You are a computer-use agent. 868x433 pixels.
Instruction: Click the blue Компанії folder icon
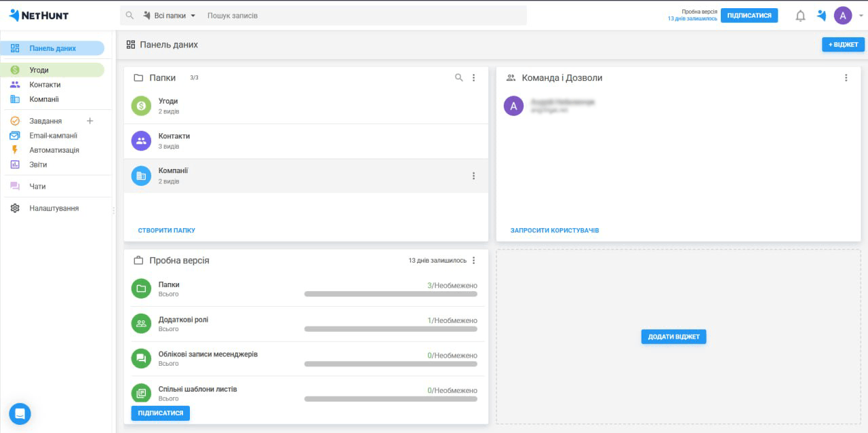[x=141, y=176]
